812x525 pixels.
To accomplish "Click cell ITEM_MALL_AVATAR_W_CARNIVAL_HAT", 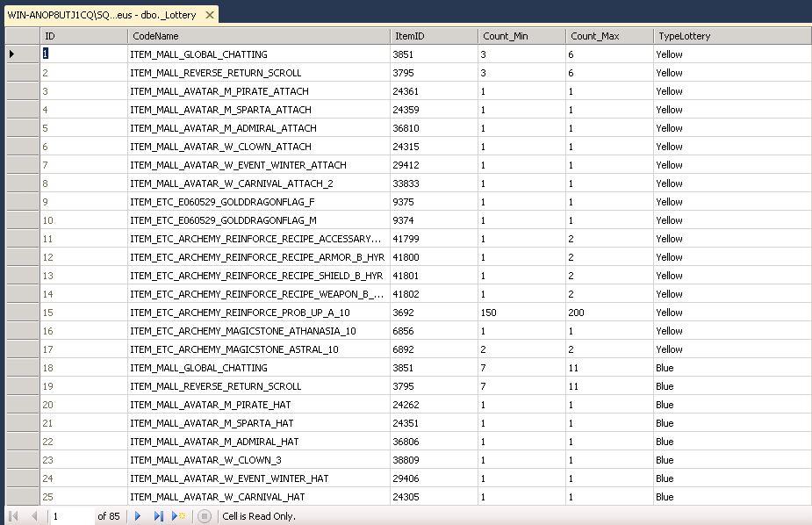I will pyautogui.click(x=258, y=497).
